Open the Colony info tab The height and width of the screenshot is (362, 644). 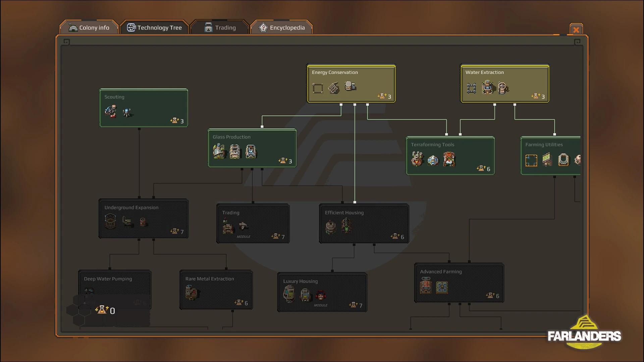point(89,28)
